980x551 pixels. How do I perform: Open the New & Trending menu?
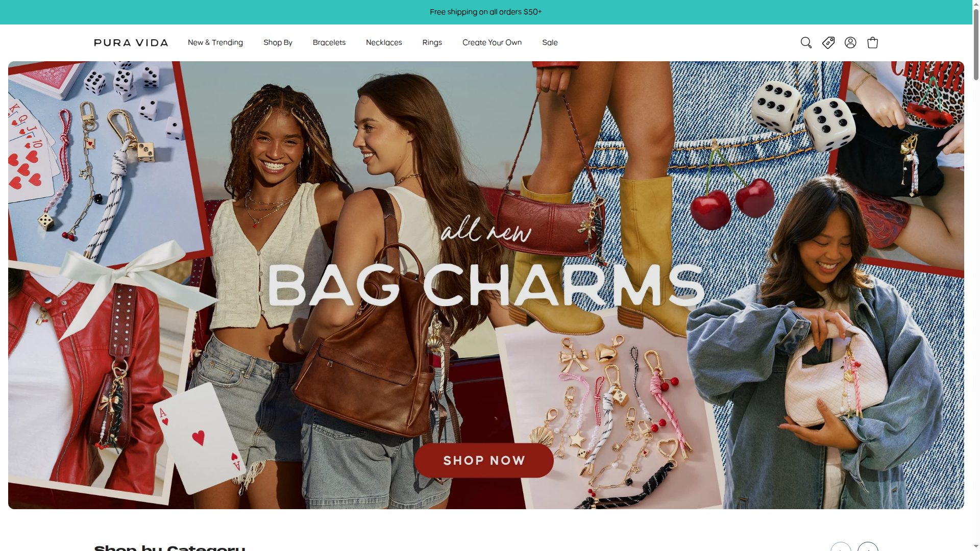tap(215, 42)
